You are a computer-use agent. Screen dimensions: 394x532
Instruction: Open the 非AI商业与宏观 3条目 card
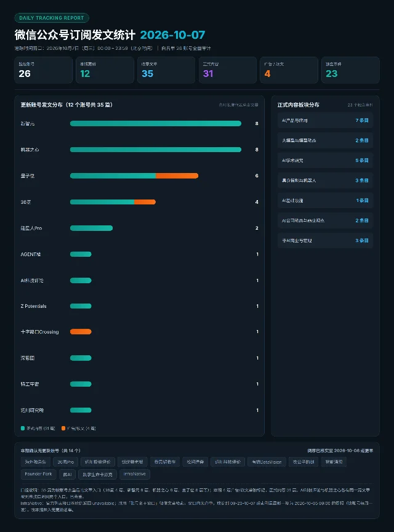pos(325,241)
